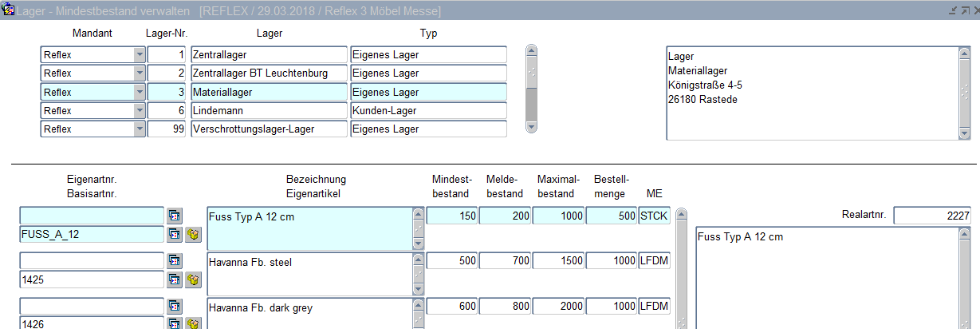Image resolution: width=980 pixels, height=329 pixels.
Task: Open lookup icon beside Basisartnr. 1425
Action: [x=174, y=279]
